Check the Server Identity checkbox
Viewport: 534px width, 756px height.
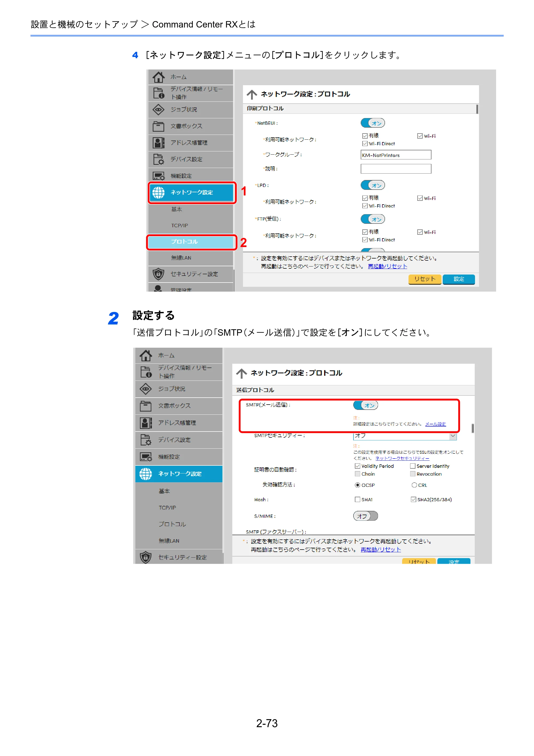point(413,466)
